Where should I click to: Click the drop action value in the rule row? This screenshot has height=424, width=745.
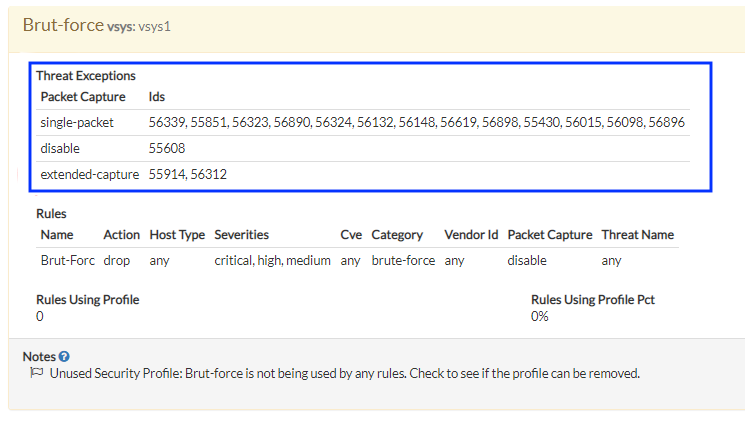tap(117, 260)
